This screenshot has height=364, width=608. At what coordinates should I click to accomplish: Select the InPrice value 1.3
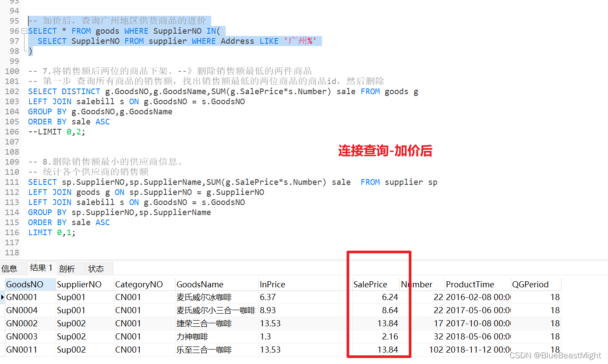[x=305, y=337]
